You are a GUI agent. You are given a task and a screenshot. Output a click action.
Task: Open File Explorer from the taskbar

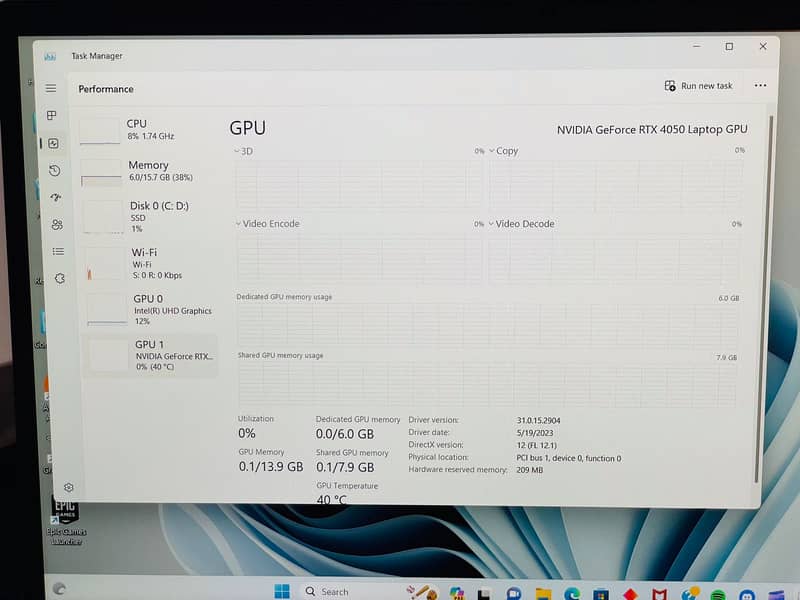point(543,594)
